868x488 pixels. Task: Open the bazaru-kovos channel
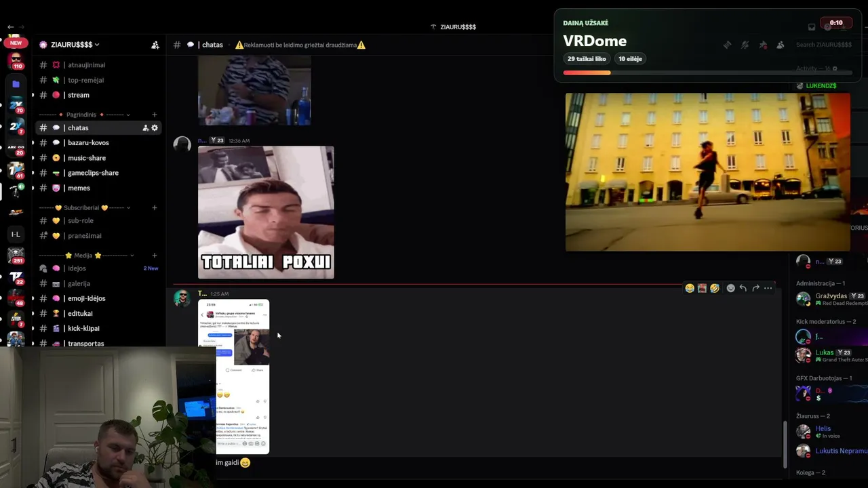tap(88, 143)
